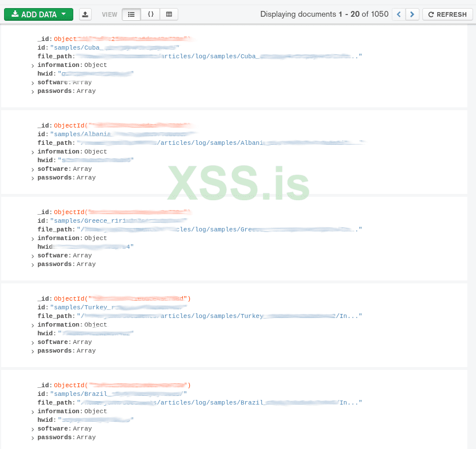The image size is (476, 449).
Task: Expand information object in Greece document
Action: 32,238
